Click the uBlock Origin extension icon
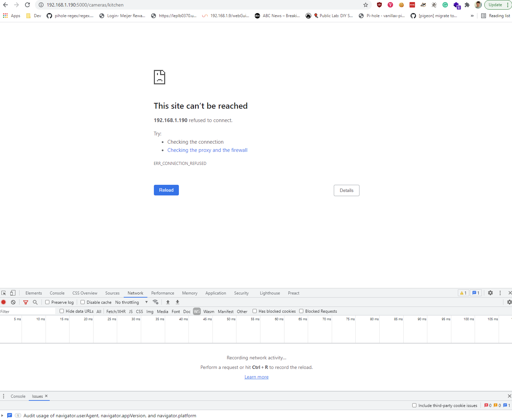Image resolution: width=512 pixels, height=420 pixels. 379,5
